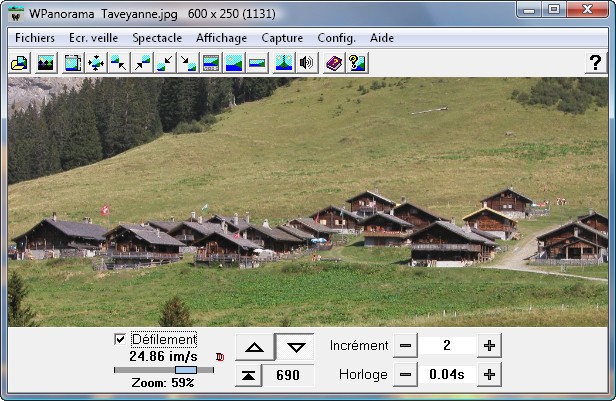Open the Capture menu
The image size is (616, 401).
282,38
